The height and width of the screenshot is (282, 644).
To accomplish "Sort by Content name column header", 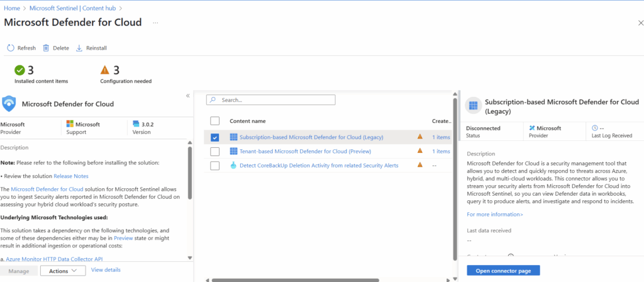I will coord(248,121).
